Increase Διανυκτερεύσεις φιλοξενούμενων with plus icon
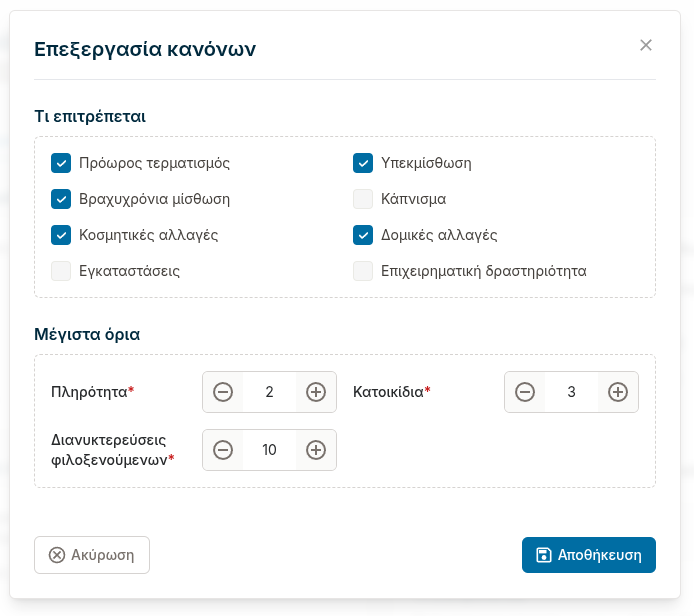 tap(316, 450)
